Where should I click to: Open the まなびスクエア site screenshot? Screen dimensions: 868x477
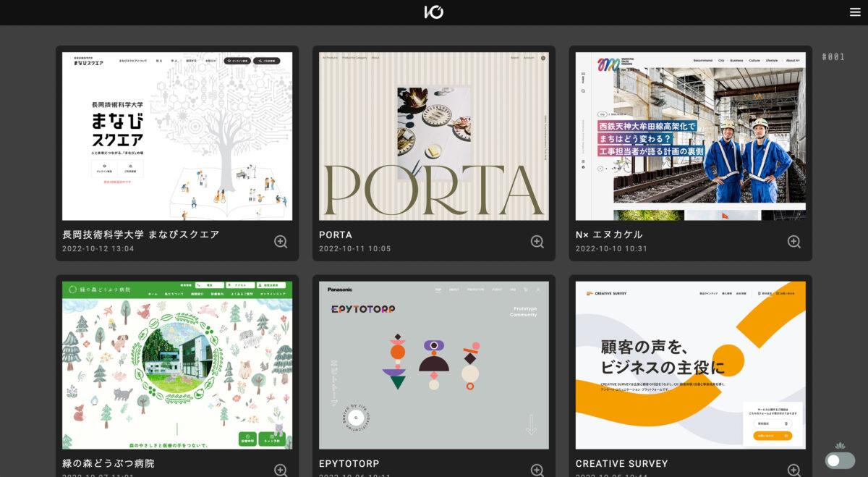pos(177,136)
